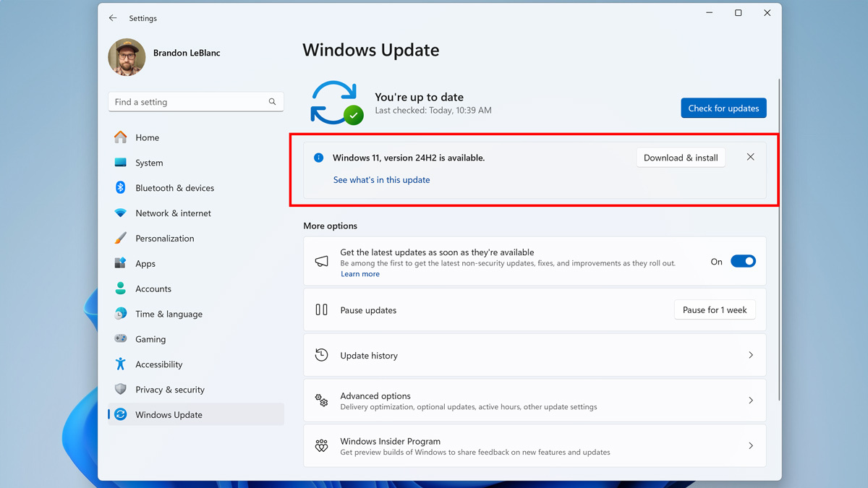Image resolution: width=868 pixels, height=488 pixels.
Task: Click the megaphone icon for latest updates
Action: point(322,262)
